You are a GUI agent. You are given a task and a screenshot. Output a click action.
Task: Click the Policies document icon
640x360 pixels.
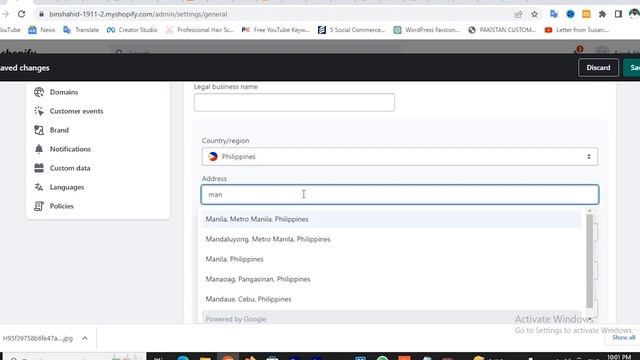coord(39,206)
